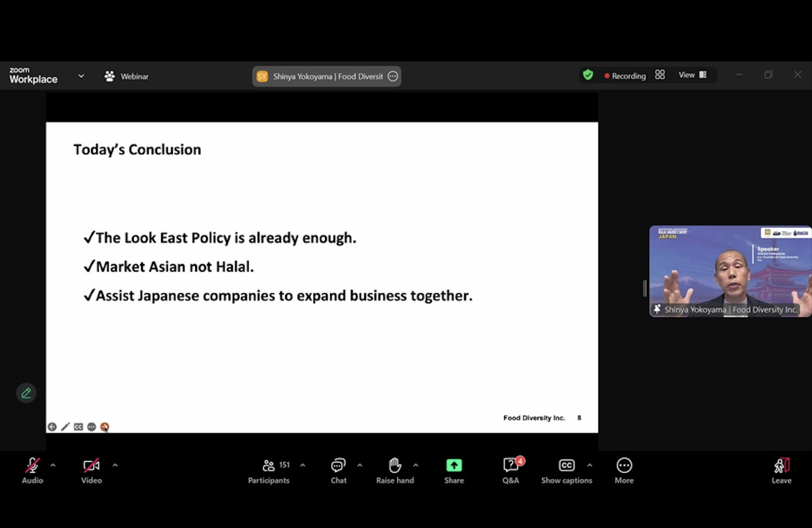Unmute the Audio microphone
This screenshot has height=528, width=812.
(32, 470)
